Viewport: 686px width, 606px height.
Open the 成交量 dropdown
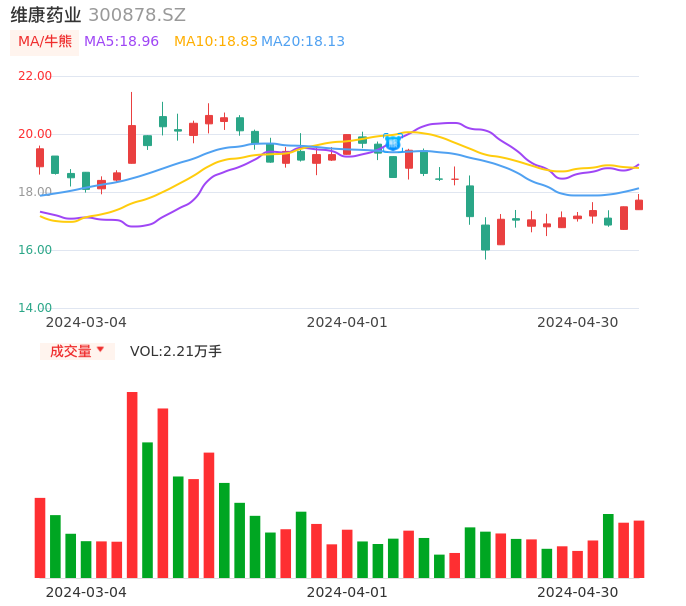coord(77,351)
